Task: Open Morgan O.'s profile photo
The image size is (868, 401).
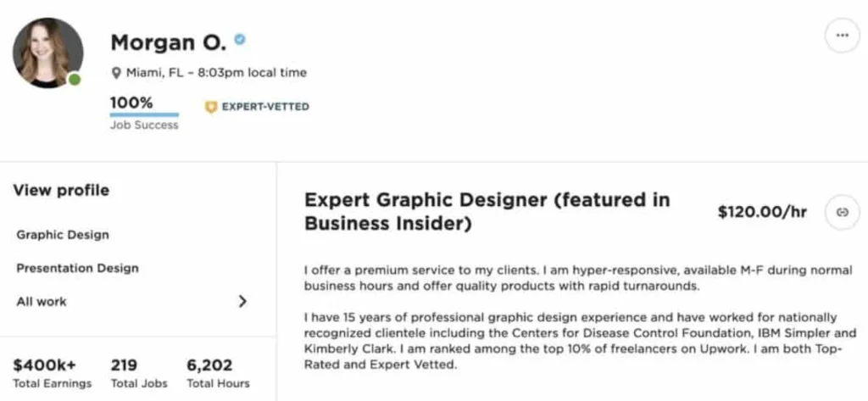Action: tap(47, 53)
